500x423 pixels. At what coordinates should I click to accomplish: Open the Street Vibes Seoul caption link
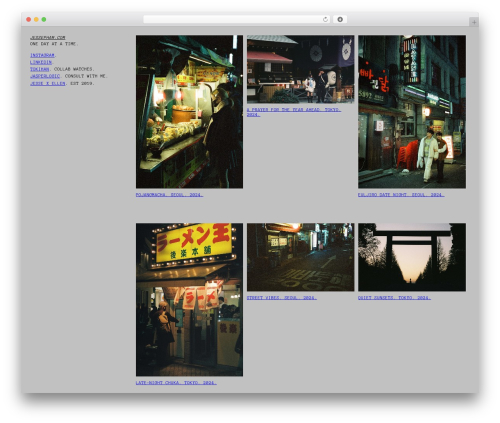click(282, 298)
